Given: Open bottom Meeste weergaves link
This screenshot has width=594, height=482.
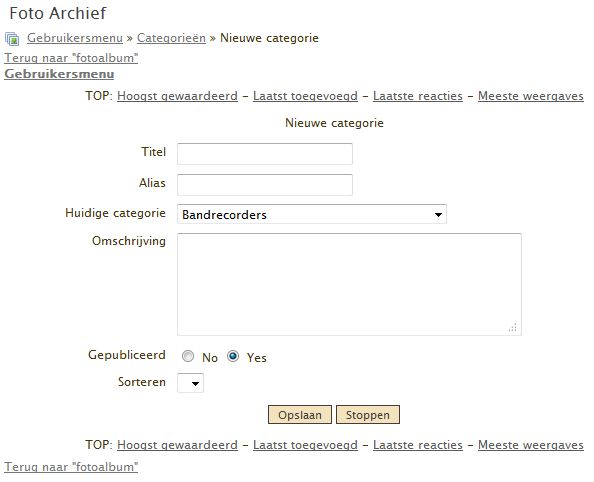Looking at the screenshot, I should [531, 445].
